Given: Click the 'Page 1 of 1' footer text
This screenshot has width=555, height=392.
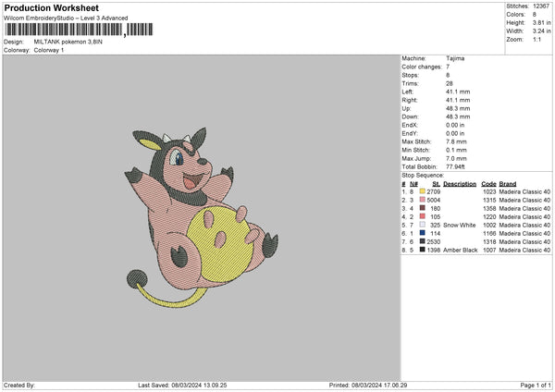Looking at the screenshot, I should [x=536, y=385].
